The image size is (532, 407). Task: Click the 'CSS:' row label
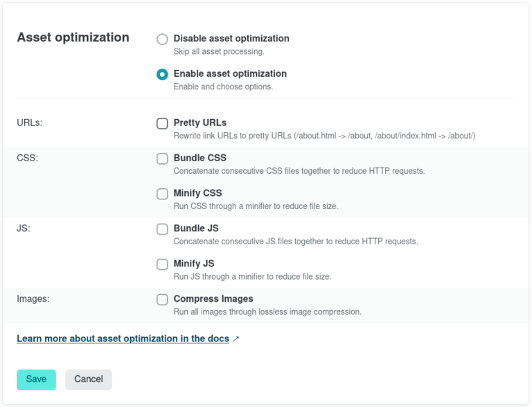pos(27,159)
